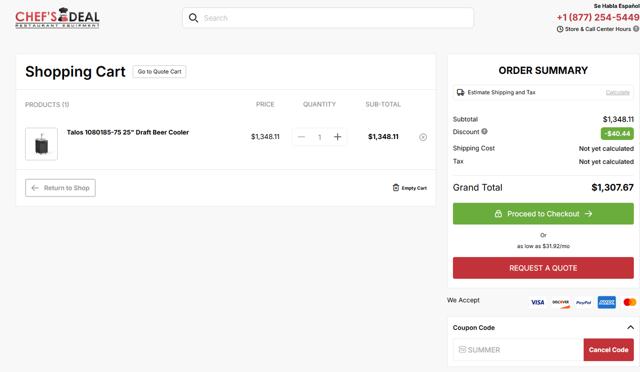
Task: Click the Subtotal $1,348.11 in Order Summary
Action: [x=618, y=119]
